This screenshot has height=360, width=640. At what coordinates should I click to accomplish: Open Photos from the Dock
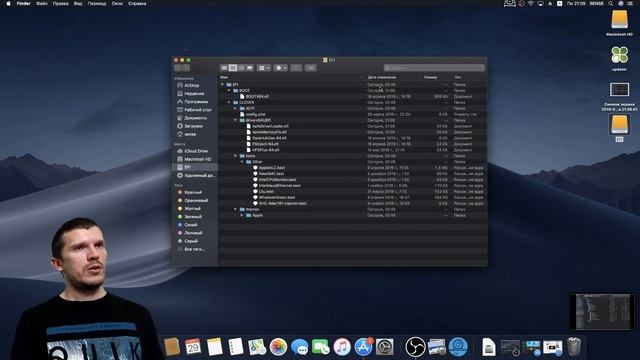point(278,347)
